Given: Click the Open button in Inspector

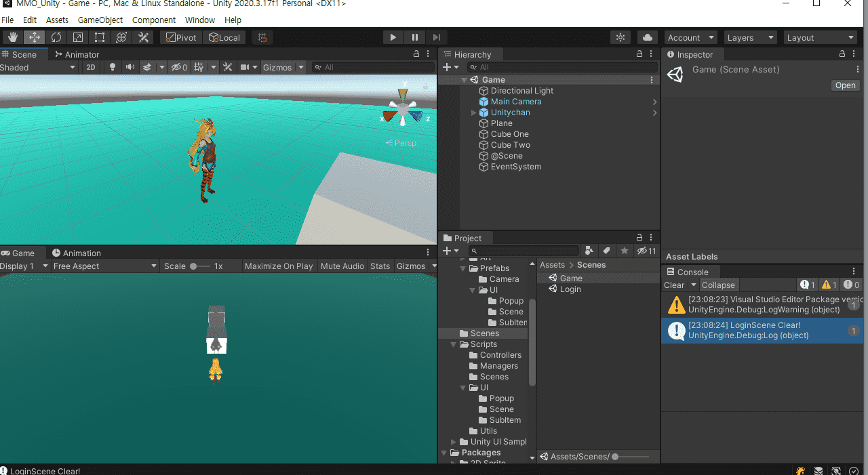Looking at the screenshot, I should click(845, 85).
